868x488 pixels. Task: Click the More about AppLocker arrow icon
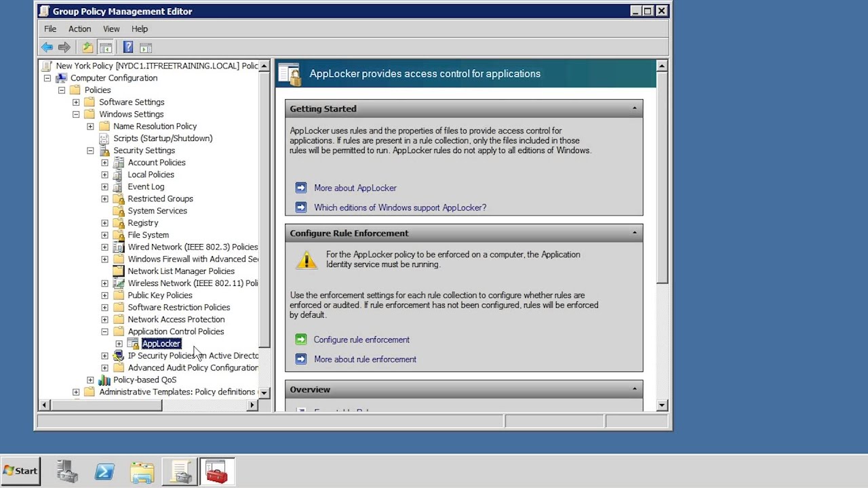point(301,188)
